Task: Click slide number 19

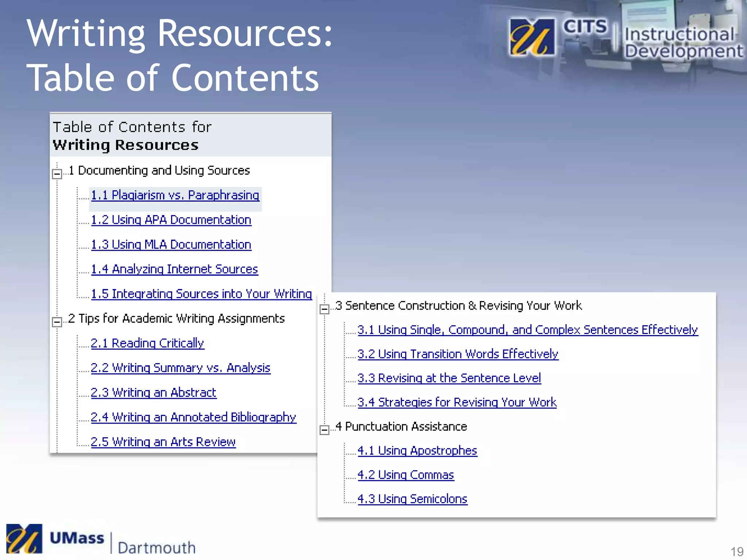Action: tap(737, 551)
